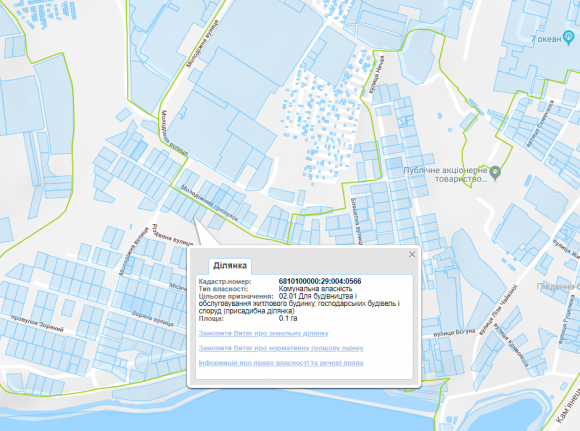Open Інформація про право власності та речові права link

pos(281,363)
